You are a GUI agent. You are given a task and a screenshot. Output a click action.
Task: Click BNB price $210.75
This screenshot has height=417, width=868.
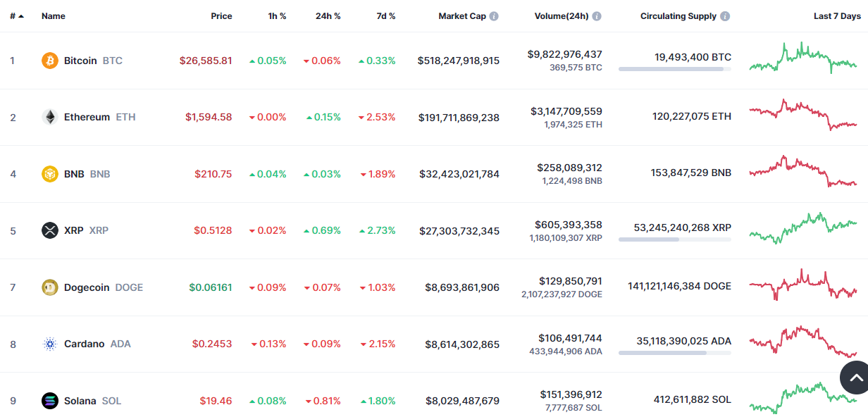[213, 174]
